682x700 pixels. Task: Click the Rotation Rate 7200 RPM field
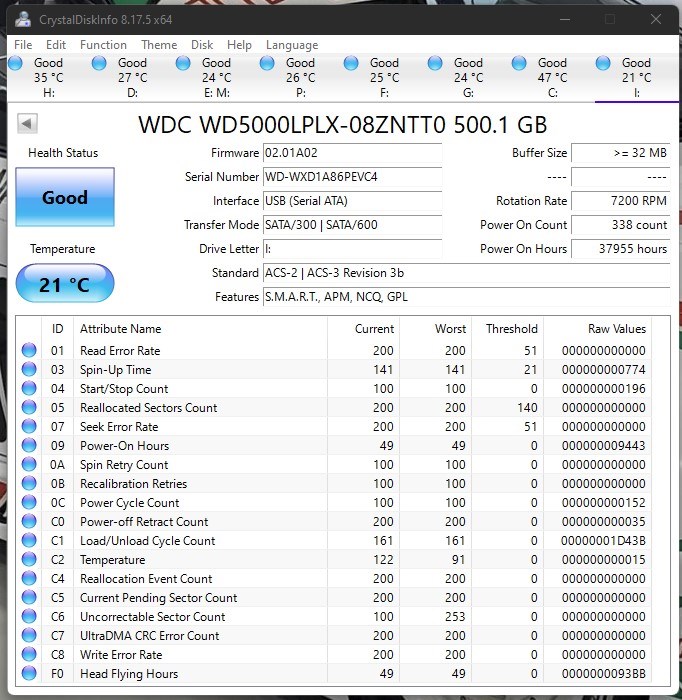[620, 201]
